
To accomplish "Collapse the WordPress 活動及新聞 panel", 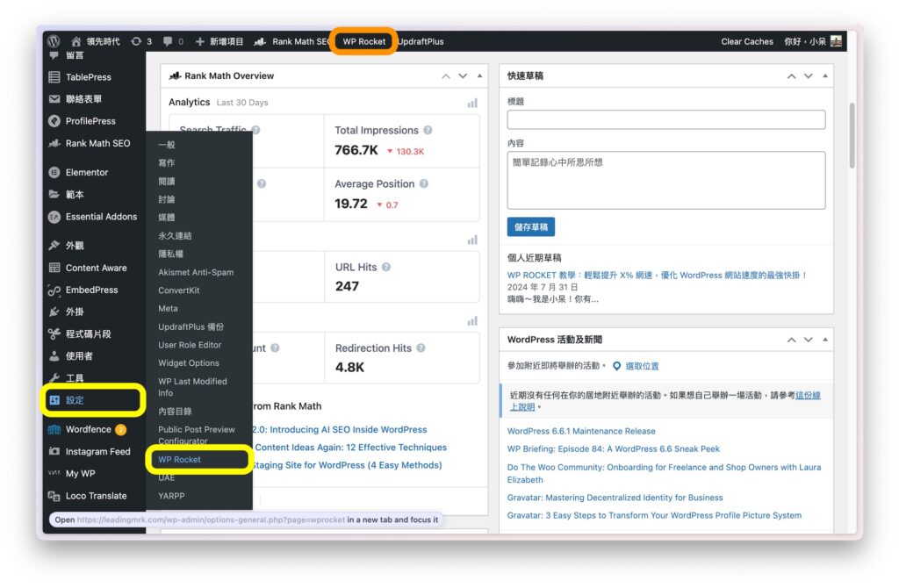I will tap(825, 340).
